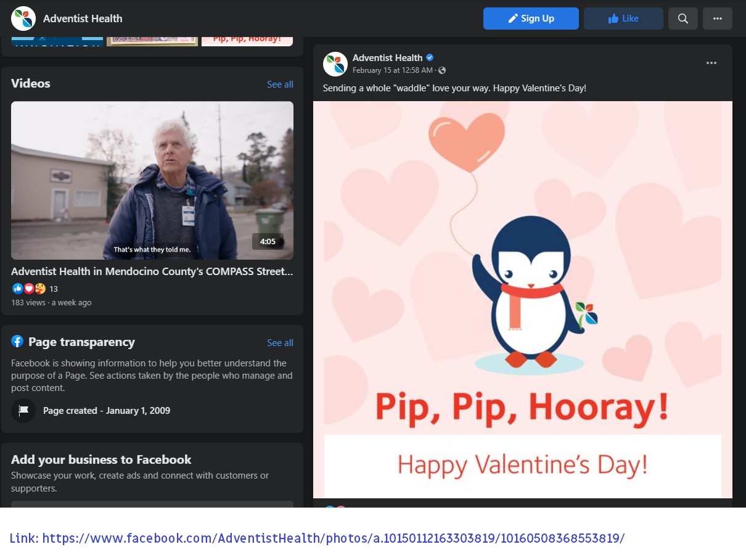The width and height of the screenshot is (746, 560).
Task: Play the COMPASS Street video thumbnail
Action: (x=152, y=180)
